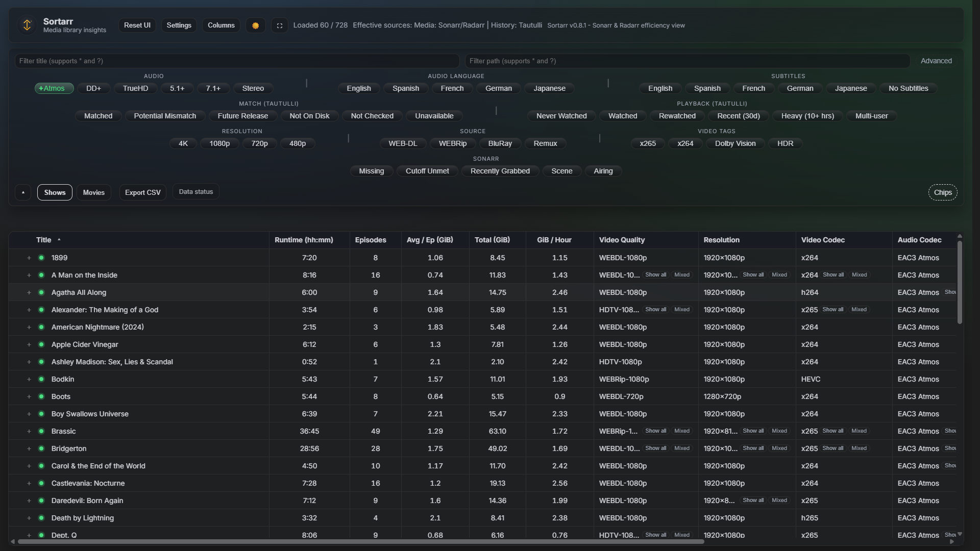Select the Shows tab
This screenshot has height=551, width=980.
(x=55, y=192)
